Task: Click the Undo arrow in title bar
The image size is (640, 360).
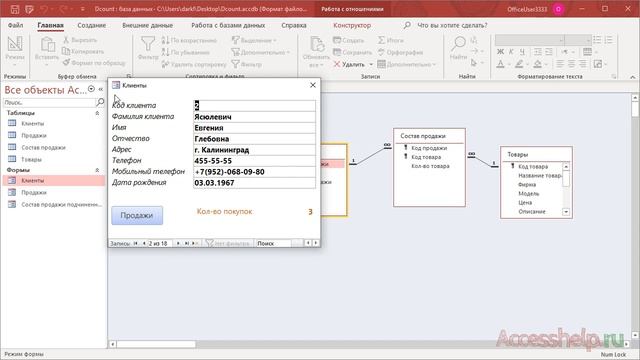Action: [x=44, y=9]
